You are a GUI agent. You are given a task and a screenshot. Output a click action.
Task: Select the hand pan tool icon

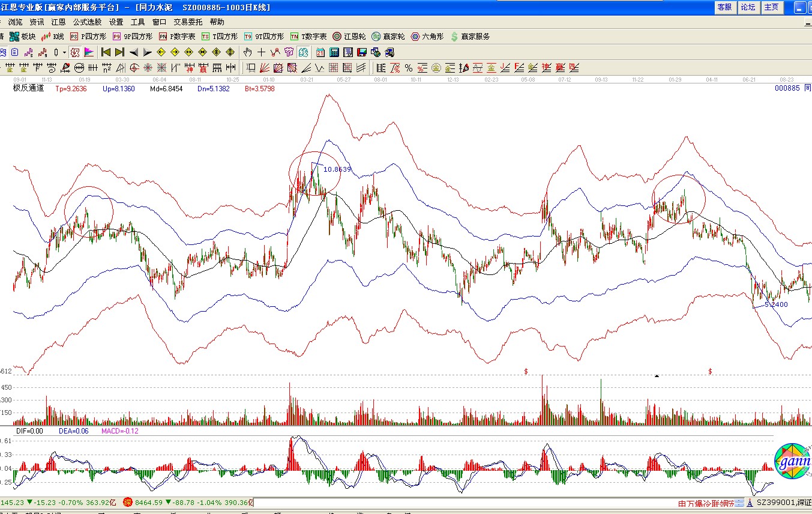pos(248,52)
